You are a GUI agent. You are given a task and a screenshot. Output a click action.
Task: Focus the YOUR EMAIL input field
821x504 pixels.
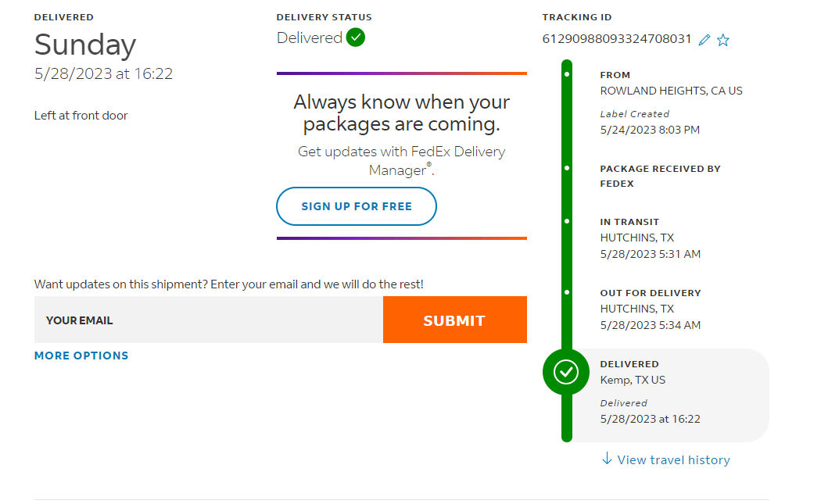coord(208,320)
